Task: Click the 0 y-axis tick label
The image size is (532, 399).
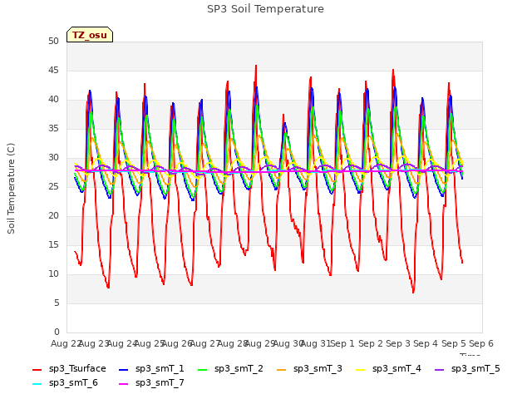Action: 57,332
